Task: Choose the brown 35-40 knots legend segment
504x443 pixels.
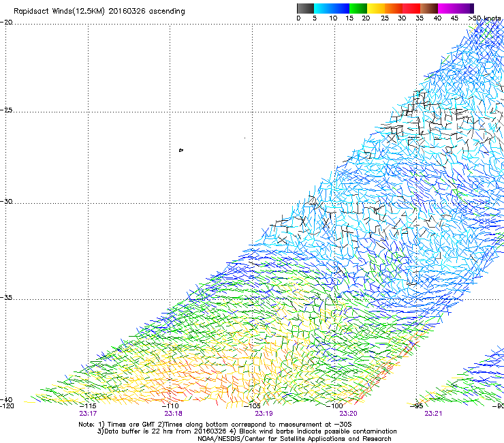Action: [x=429, y=8]
